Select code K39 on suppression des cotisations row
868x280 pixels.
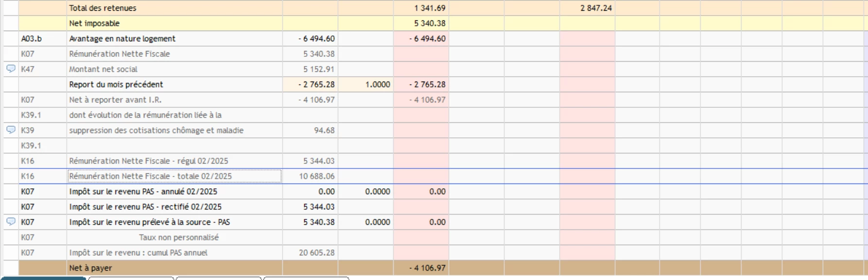tap(28, 130)
